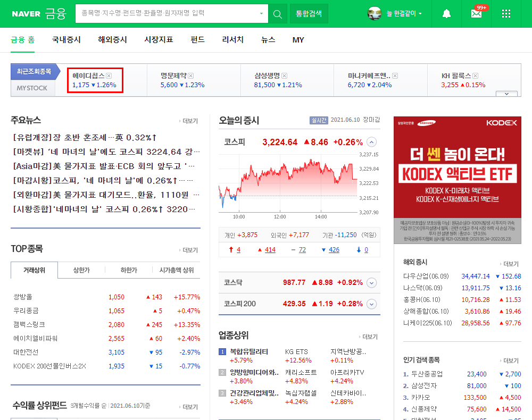
Task: Click 더보기 next to 해외 증시
Action: [510, 264]
